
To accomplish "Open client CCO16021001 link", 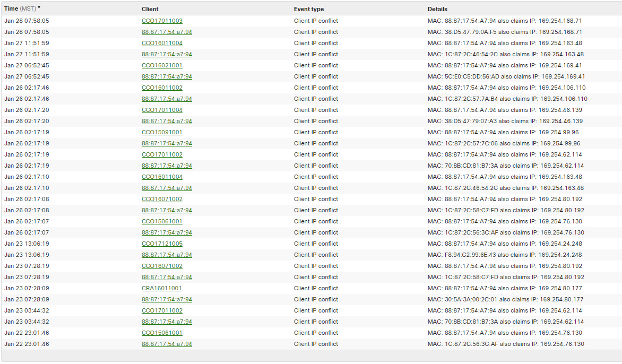I will [x=162, y=65].
